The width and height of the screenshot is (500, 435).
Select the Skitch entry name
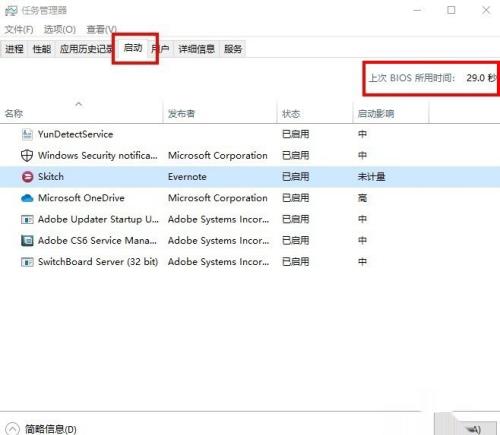pos(51,177)
